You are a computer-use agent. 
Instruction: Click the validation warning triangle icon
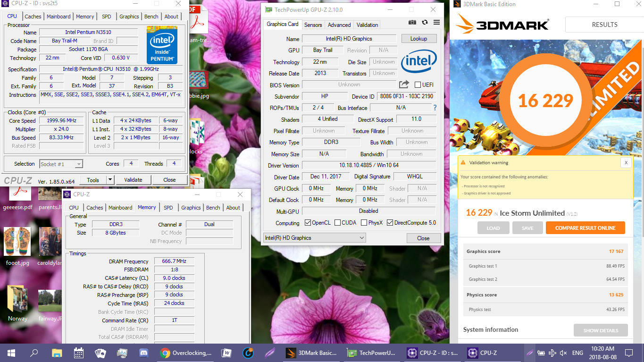point(463,162)
